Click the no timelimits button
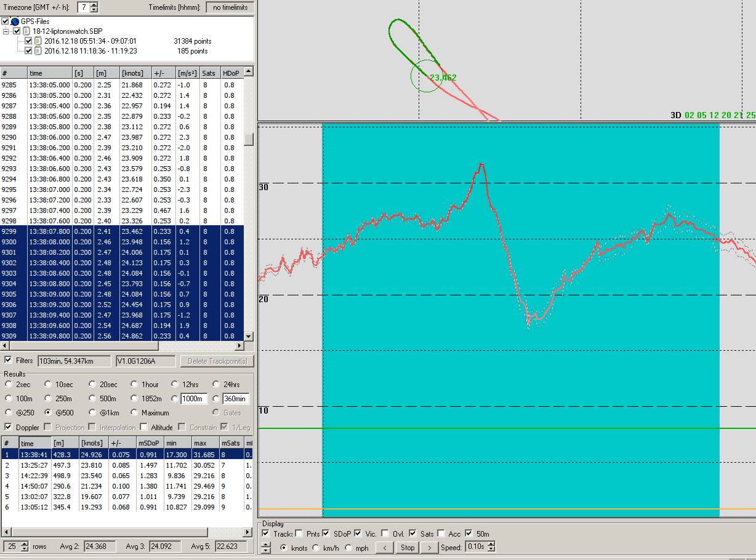The image size is (756, 560). tap(230, 7)
